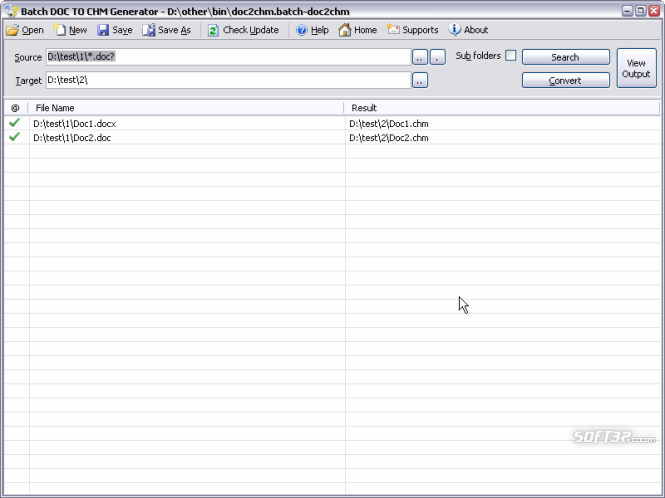The height and width of the screenshot is (498, 665).
Task: Click the New document icon
Action: (x=60, y=30)
